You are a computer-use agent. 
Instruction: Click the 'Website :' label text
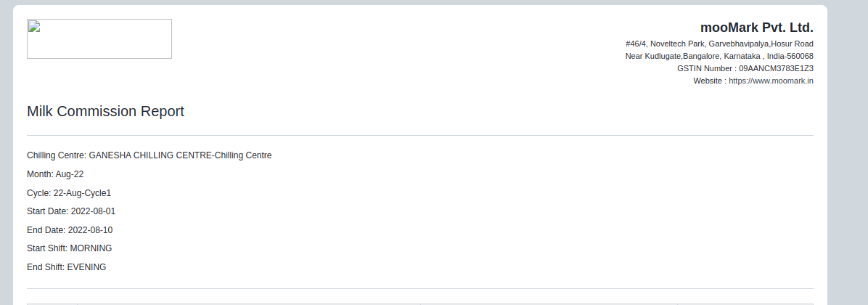tap(710, 81)
